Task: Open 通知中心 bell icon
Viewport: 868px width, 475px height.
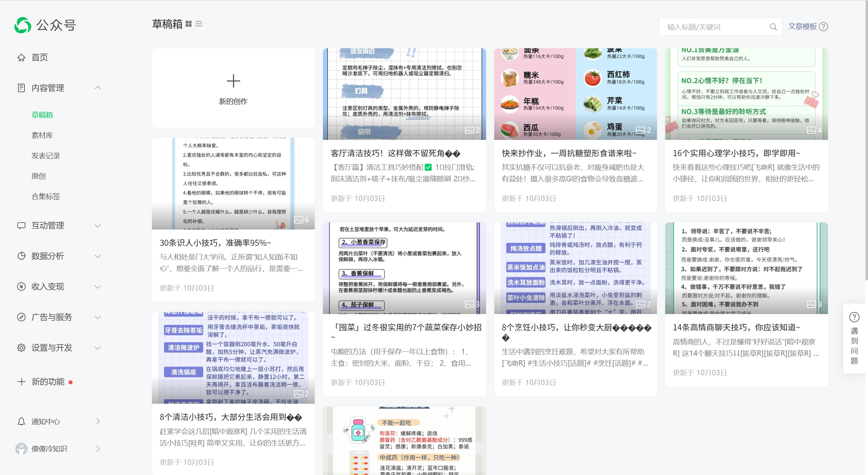Action: click(21, 421)
